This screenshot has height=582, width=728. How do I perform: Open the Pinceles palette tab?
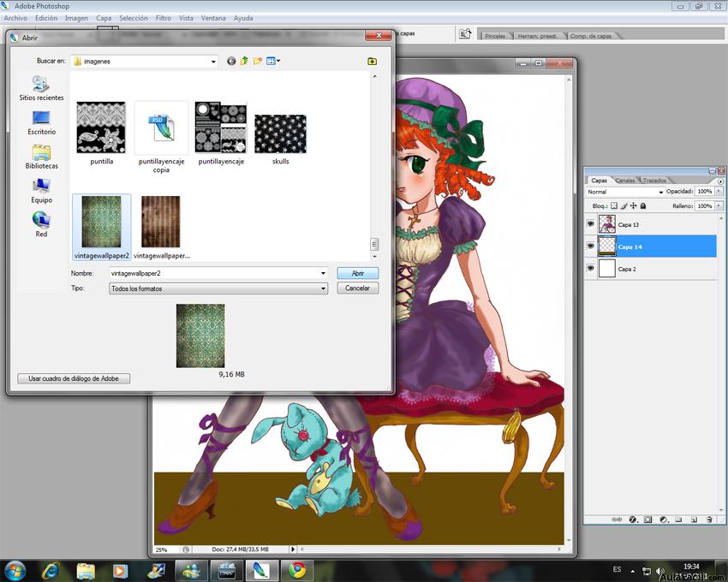point(495,36)
